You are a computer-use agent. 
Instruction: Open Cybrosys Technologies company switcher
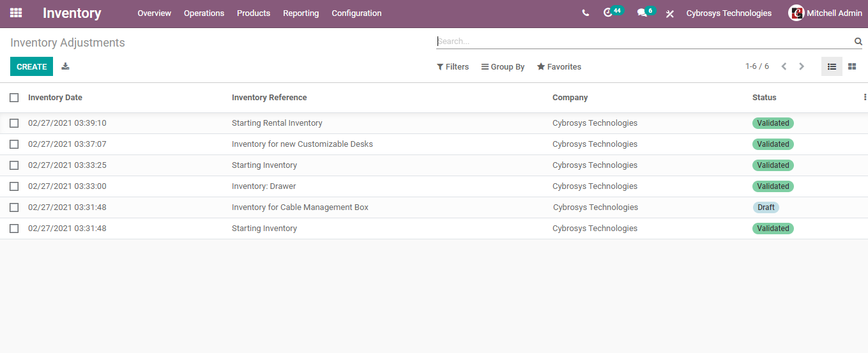tap(729, 13)
